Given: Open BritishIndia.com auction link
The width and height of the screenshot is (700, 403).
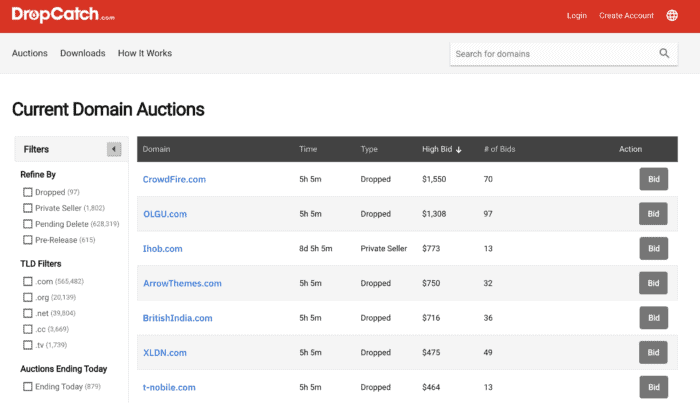Looking at the screenshot, I should 177,318.
